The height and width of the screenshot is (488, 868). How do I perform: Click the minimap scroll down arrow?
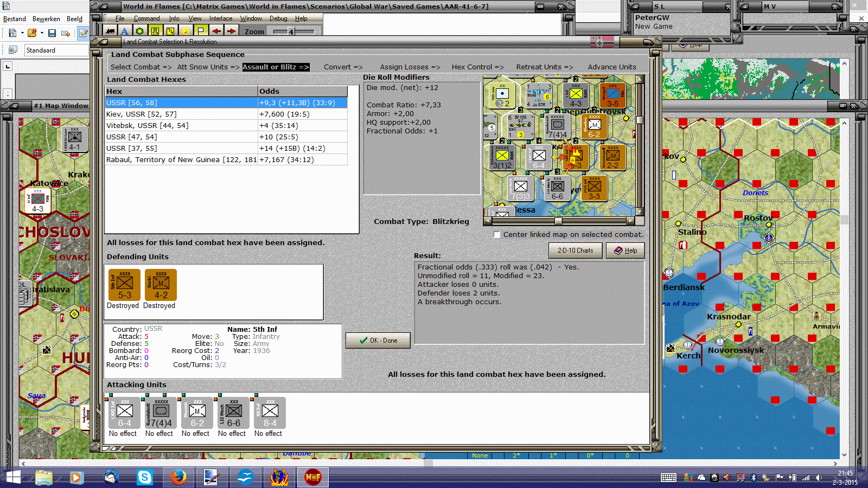[x=640, y=212]
